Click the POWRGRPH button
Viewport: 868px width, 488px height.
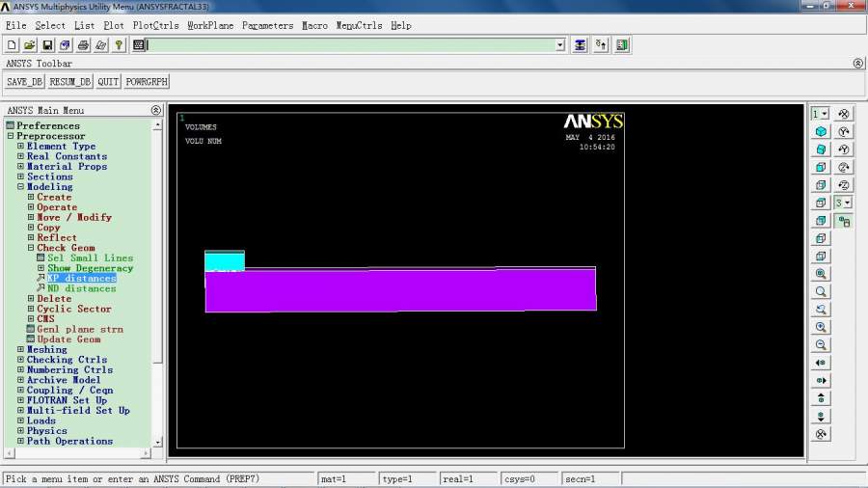tap(147, 82)
